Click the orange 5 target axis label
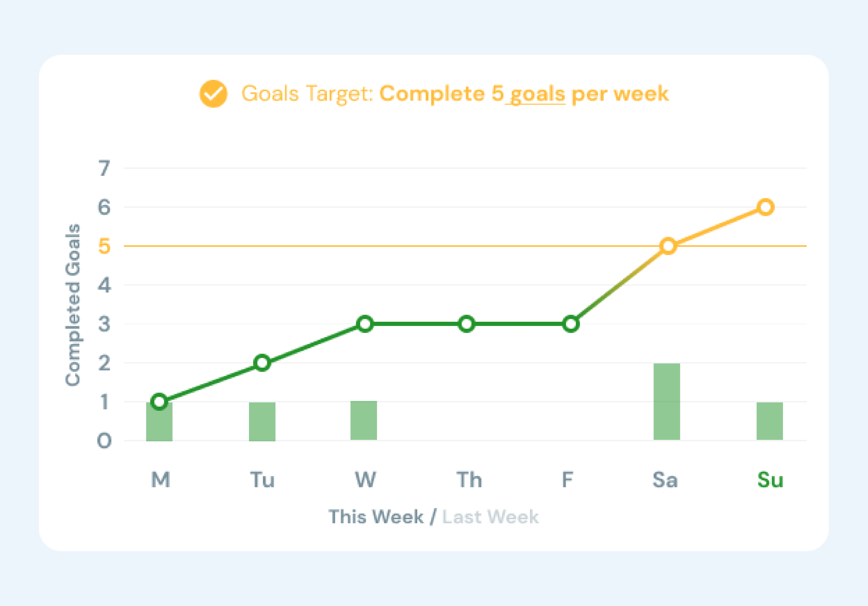The width and height of the screenshot is (868, 606). [104, 246]
